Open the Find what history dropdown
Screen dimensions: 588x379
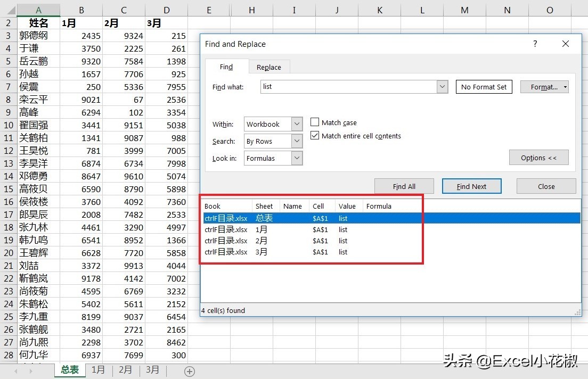442,87
